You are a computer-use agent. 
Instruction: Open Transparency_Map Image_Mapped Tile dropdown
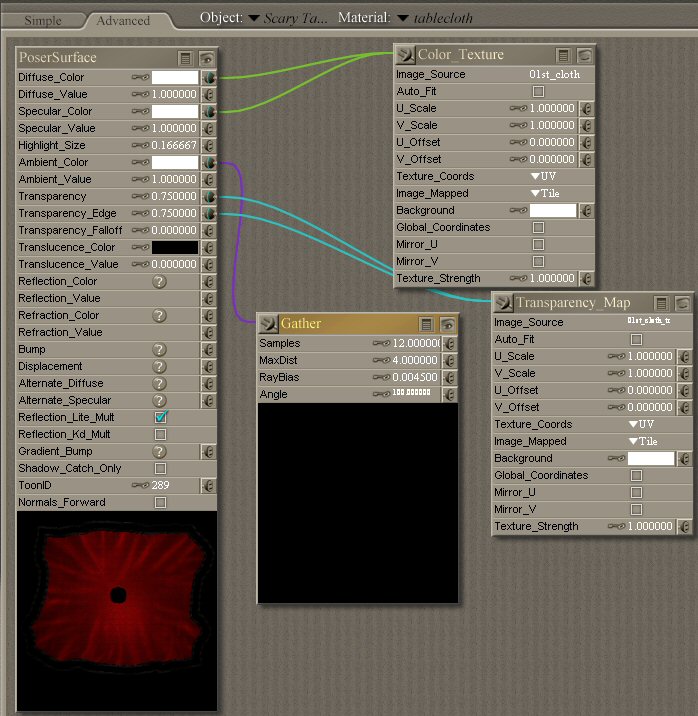643,441
